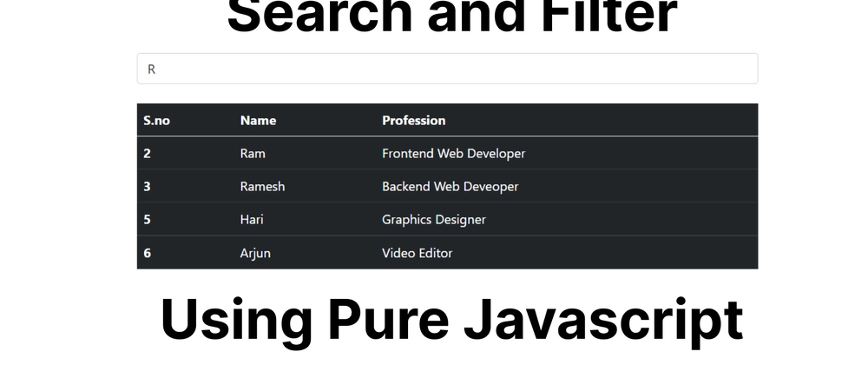Select the Profession column header
Viewport: 868px width, 365px height.
click(413, 120)
